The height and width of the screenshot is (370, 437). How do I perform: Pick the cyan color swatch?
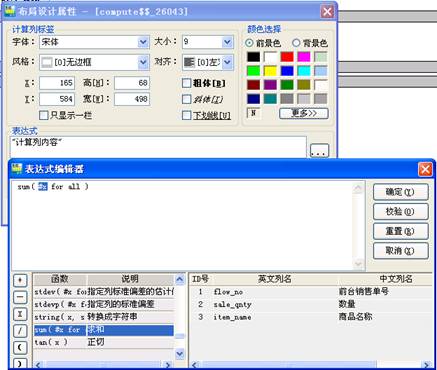(x=304, y=71)
